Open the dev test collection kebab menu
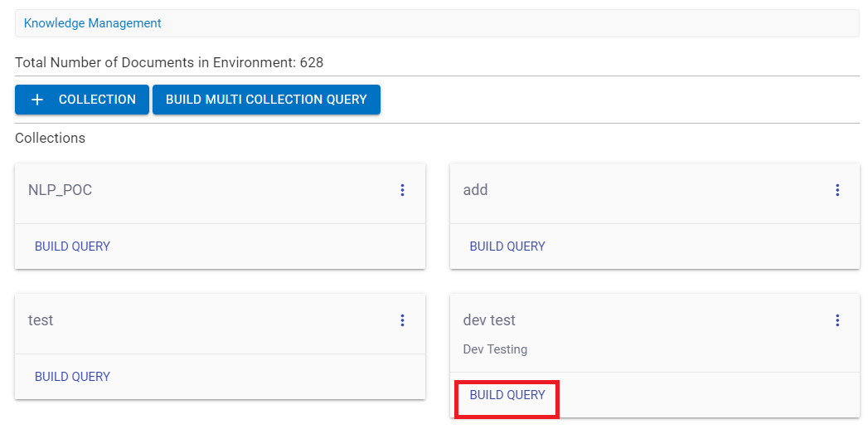868x439 pixels. pos(837,320)
